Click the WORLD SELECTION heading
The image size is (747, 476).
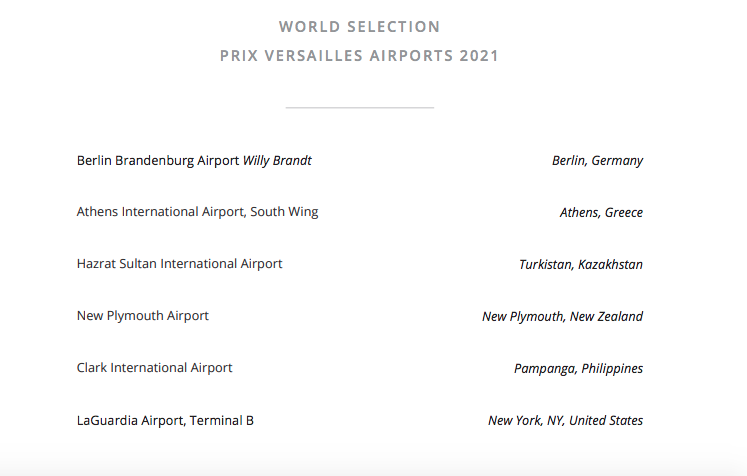click(359, 26)
